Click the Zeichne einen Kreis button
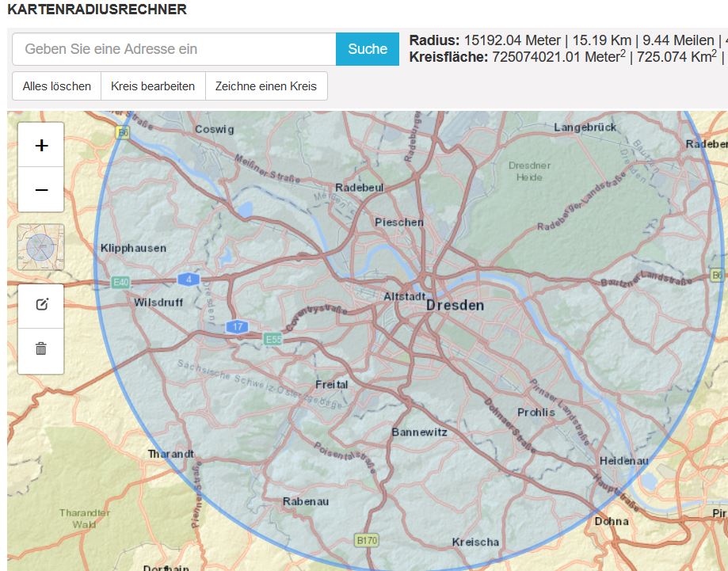The image size is (728, 571). coord(266,86)
